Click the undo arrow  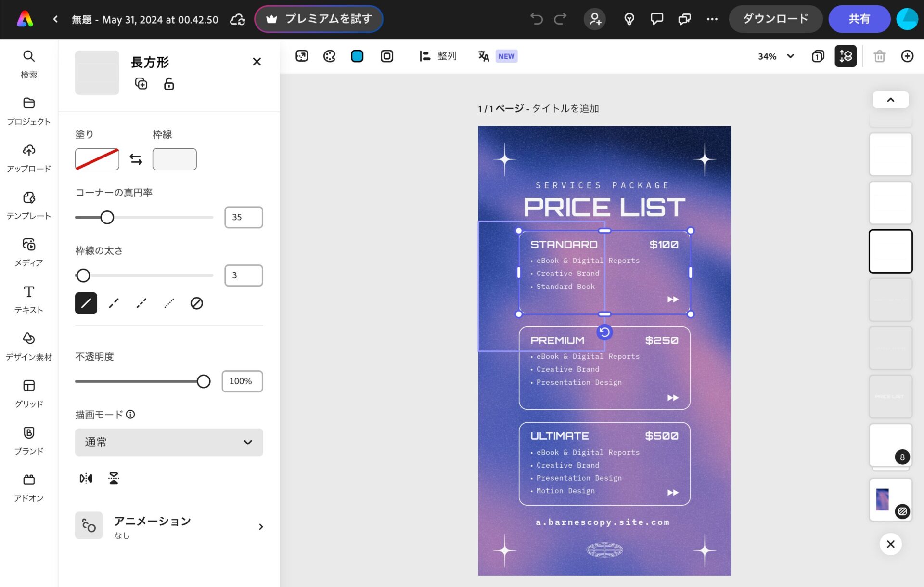point(536,19)
